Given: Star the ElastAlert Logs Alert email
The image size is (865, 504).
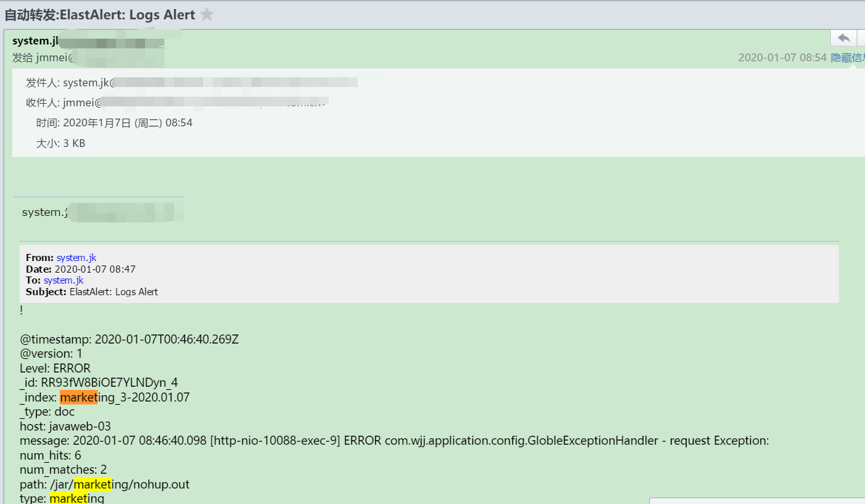Looking at the screenshot, I should click(207, 14).
